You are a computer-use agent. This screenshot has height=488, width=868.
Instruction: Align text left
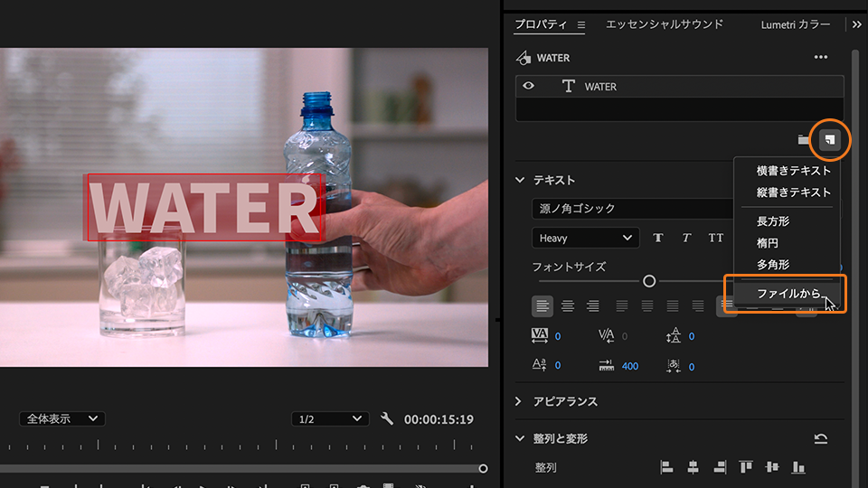click(x=542, y=305)
